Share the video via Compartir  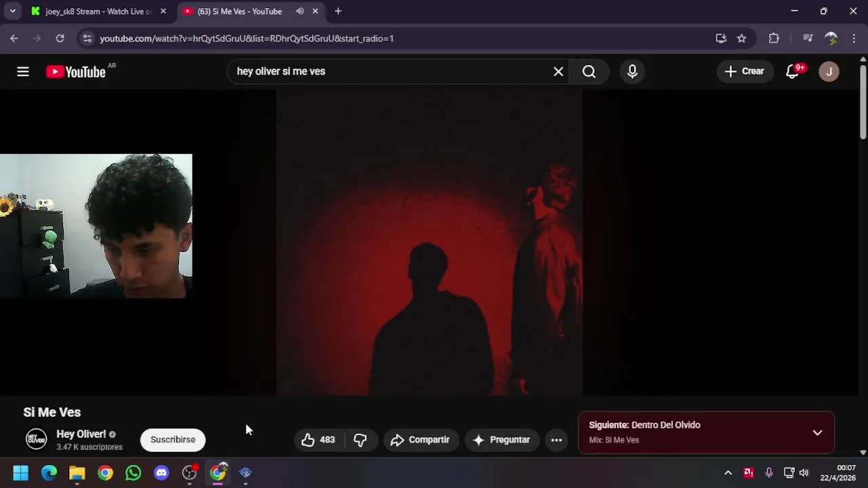420,440
